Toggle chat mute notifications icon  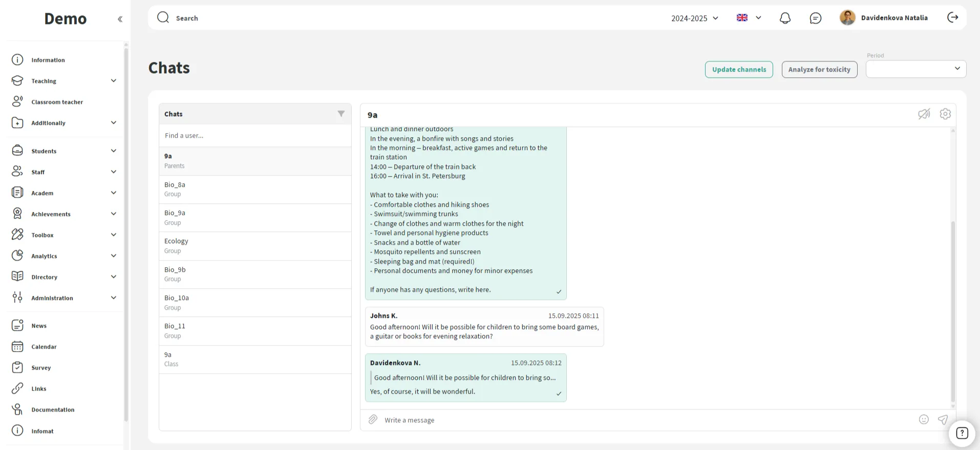click(924, 114)
